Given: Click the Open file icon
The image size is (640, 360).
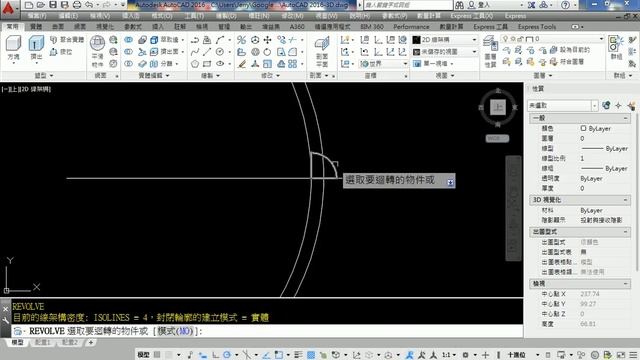Looking at the screenshot, I should point(40,5).
